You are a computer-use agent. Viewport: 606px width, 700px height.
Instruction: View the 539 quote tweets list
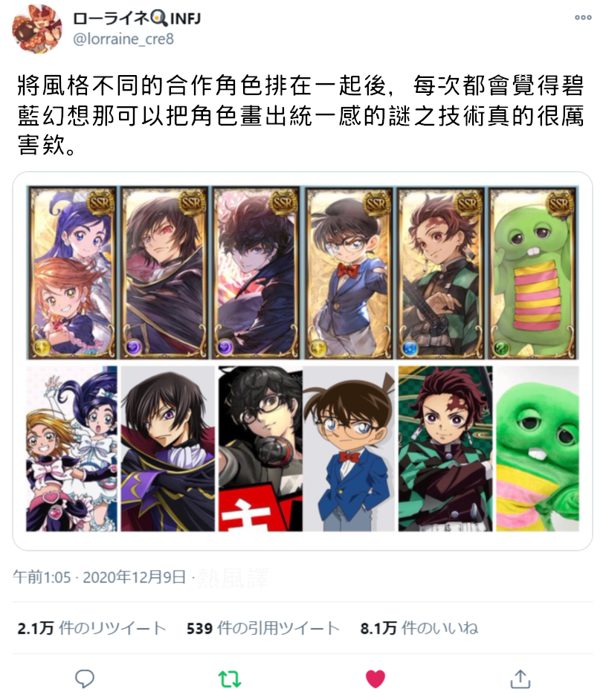click(x=263, y=628)
